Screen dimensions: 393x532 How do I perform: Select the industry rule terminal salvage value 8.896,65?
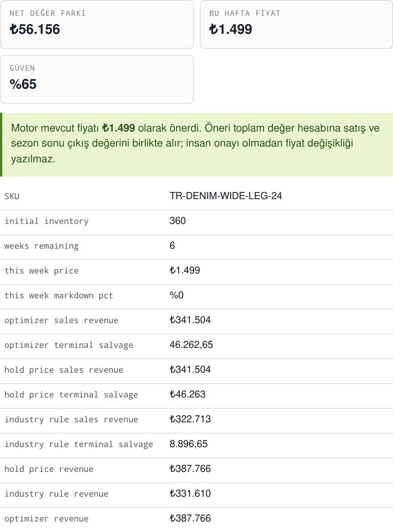tap(189, 444)
